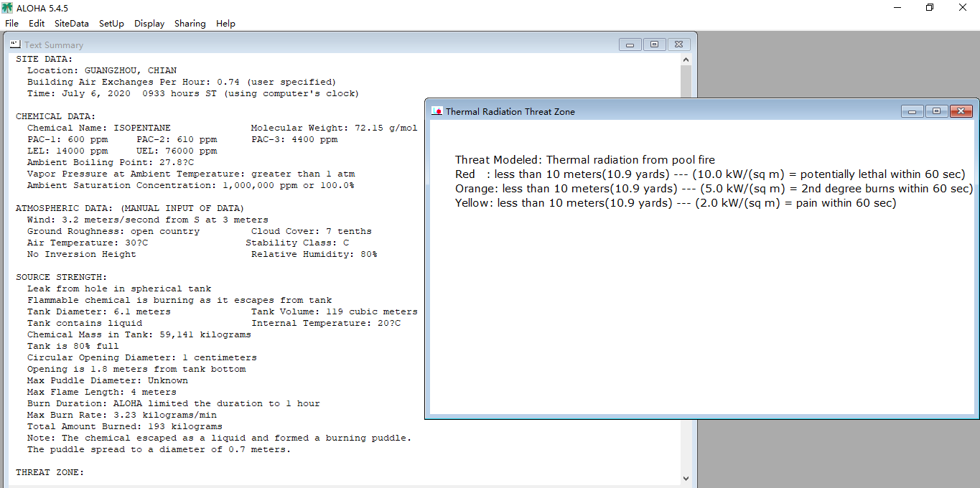Click the 'SITE DATA:' heading
Screen dimensions: 980x488
[x=45, y=59]
